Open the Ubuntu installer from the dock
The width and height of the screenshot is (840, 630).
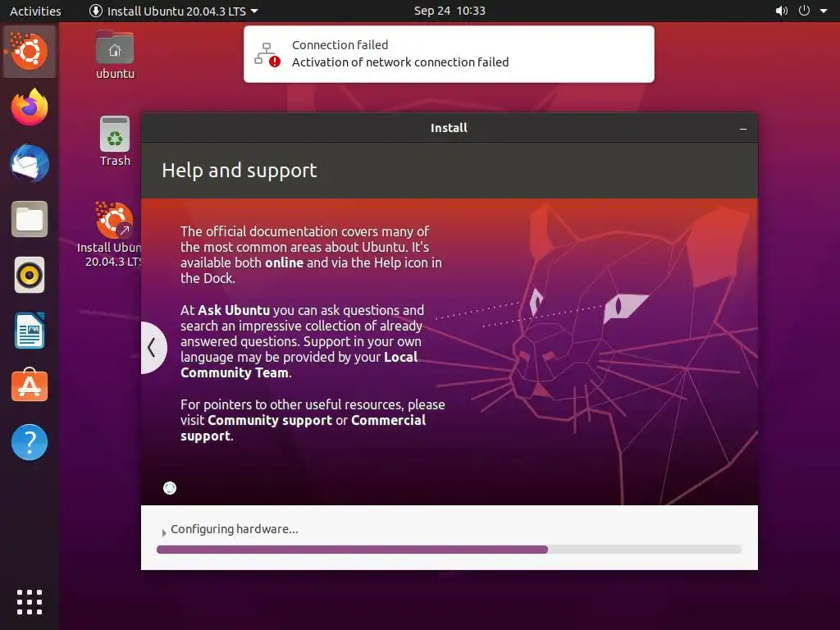coord(30,52)
